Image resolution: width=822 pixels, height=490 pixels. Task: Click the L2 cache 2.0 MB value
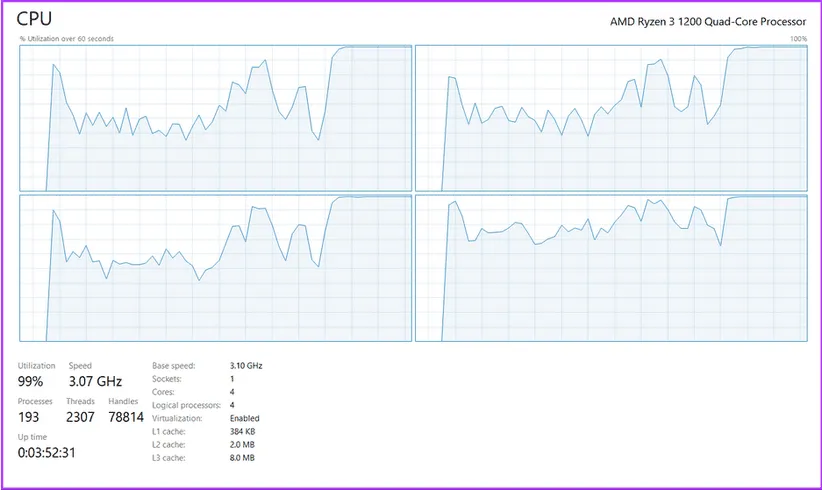pyautogui.click(x=243, y=444)
